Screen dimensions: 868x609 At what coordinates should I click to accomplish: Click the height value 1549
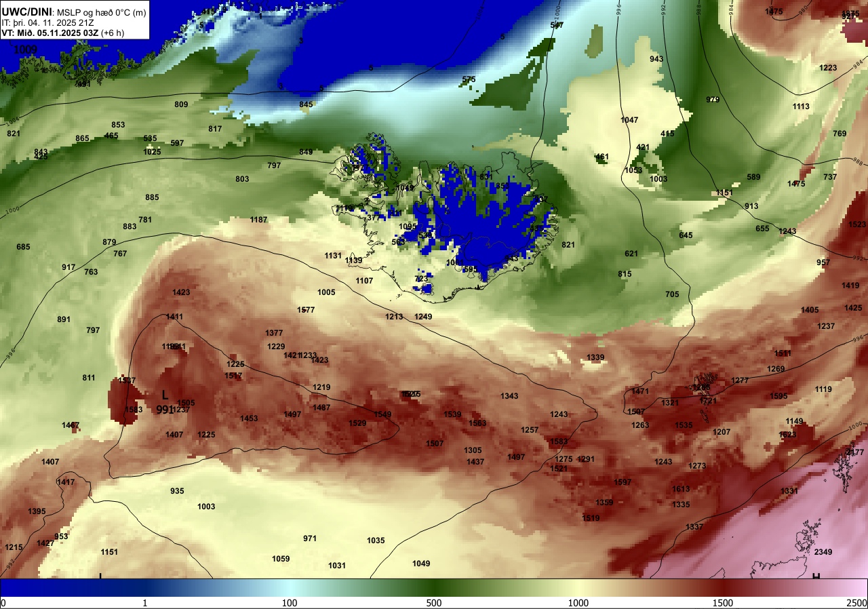[382, 414]
